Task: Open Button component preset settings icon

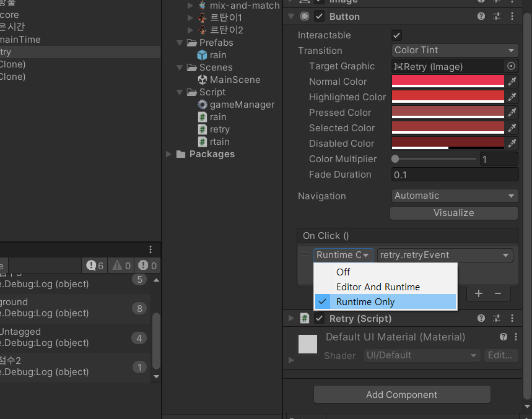Action: tap(496, 16)
